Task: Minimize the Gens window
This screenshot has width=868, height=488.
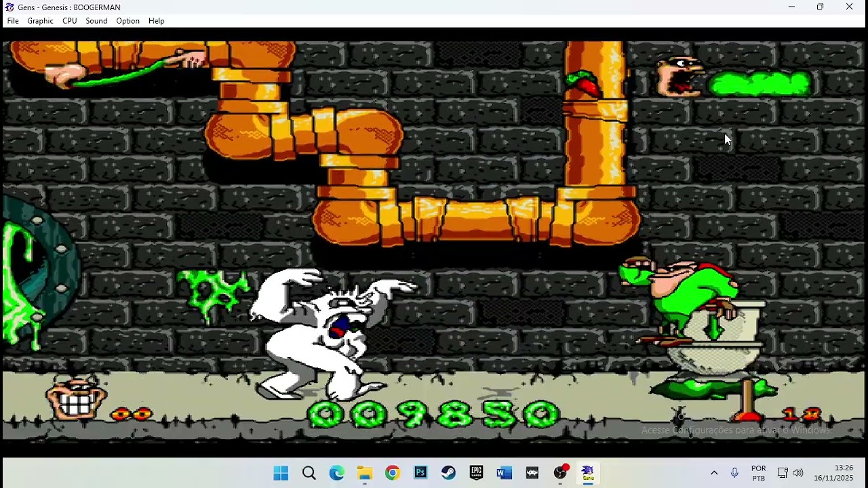Action: coord(791,7)
